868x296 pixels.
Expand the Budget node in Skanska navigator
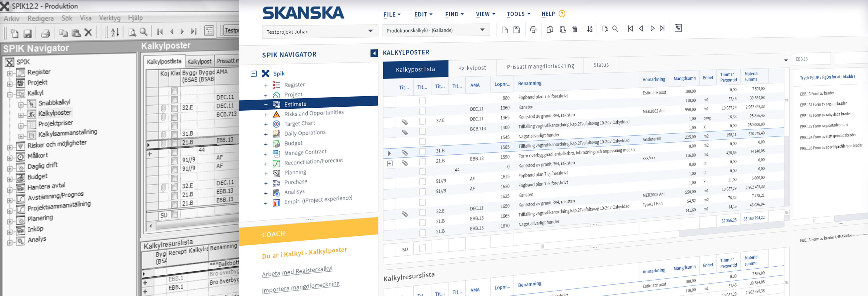(x=265, y=144)
